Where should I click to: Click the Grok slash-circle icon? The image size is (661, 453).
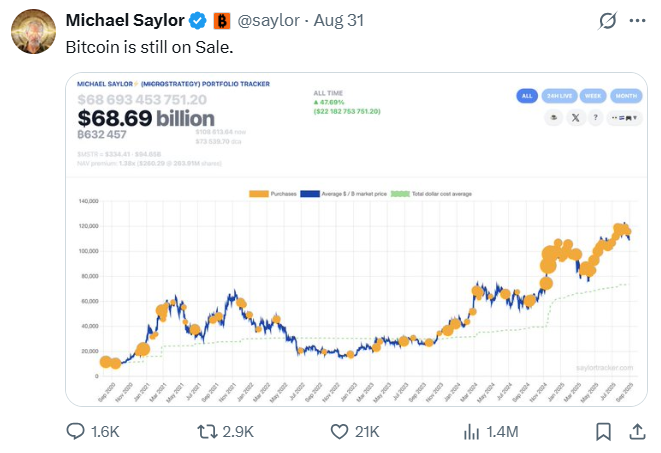point(606,21)
